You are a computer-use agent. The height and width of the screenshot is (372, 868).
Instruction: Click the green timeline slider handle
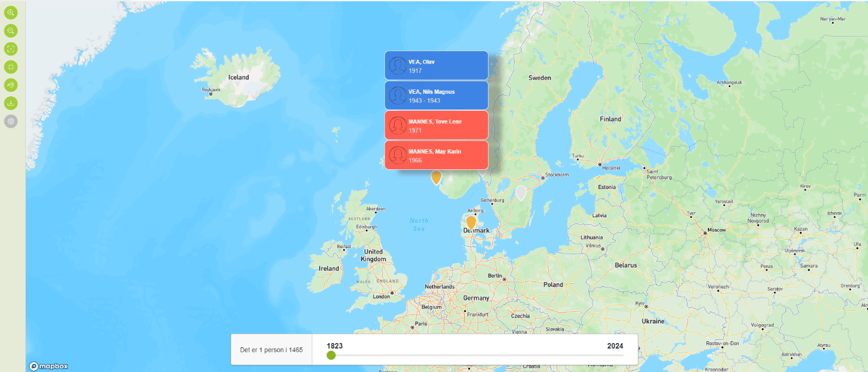point(331,356)
